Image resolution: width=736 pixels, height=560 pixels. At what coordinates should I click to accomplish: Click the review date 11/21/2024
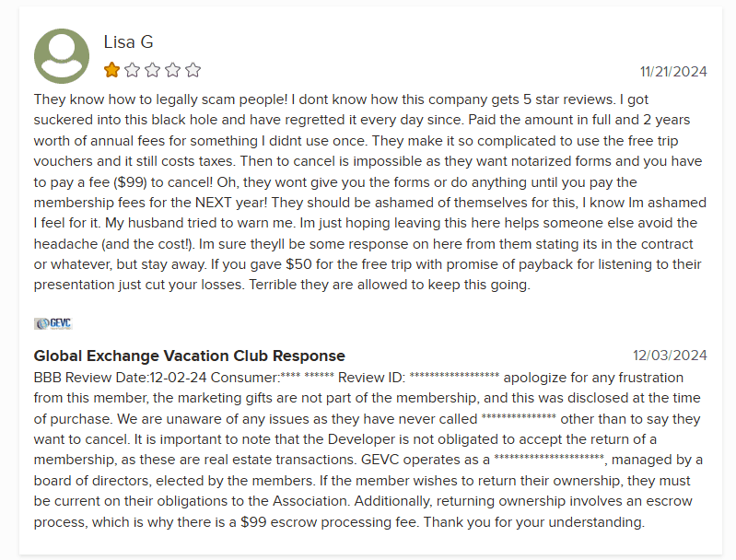pyautogui.click(x=672, y=72)
